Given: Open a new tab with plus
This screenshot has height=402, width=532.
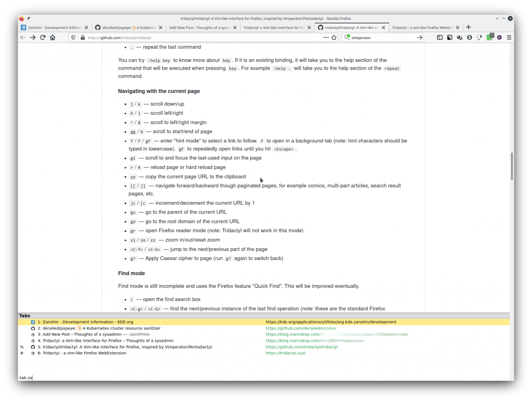Looking at the screenshot, I should (469, 27).
